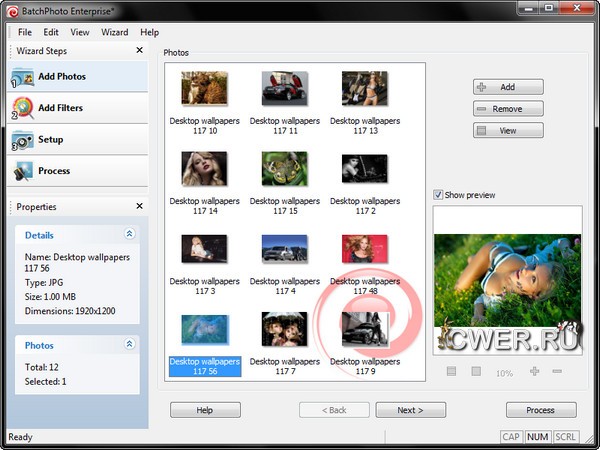Select thumbnail Desktop wallpapers 117 7
This screenshot has width=600, height=450.
click(285, 329)
